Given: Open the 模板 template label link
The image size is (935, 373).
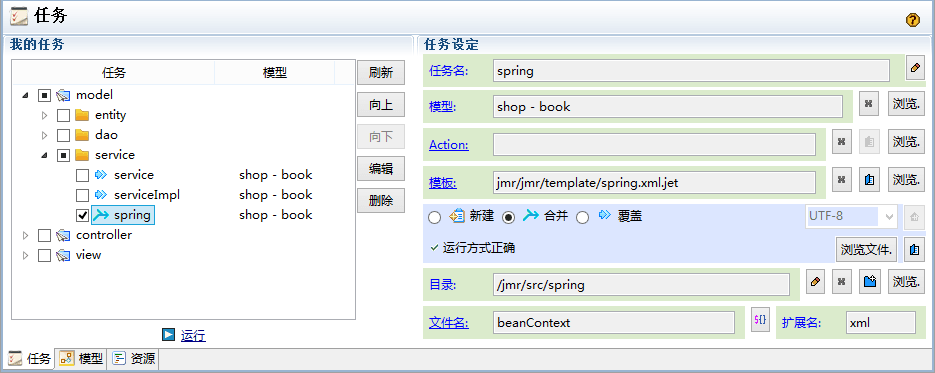Looking at the screenshot, I should pos(443,183).
